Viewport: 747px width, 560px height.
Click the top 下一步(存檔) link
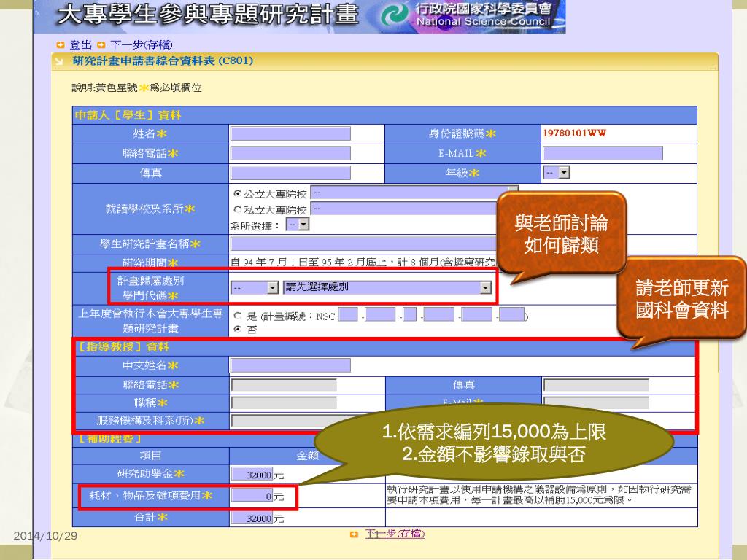pyautogui.click(x=141, y=45)
